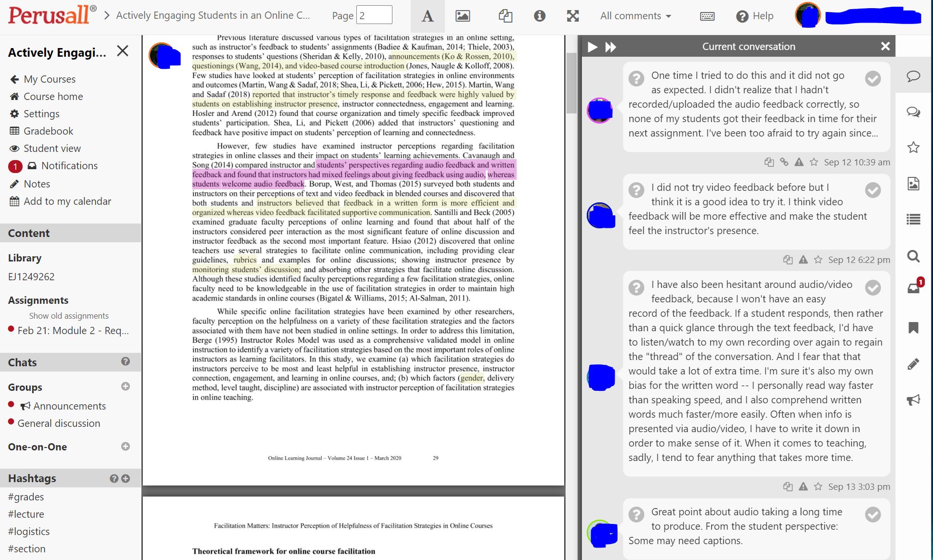Star the Sep 12 6:22 pm comment
Viewport: 933px width, 560px height.
point(818,260)
